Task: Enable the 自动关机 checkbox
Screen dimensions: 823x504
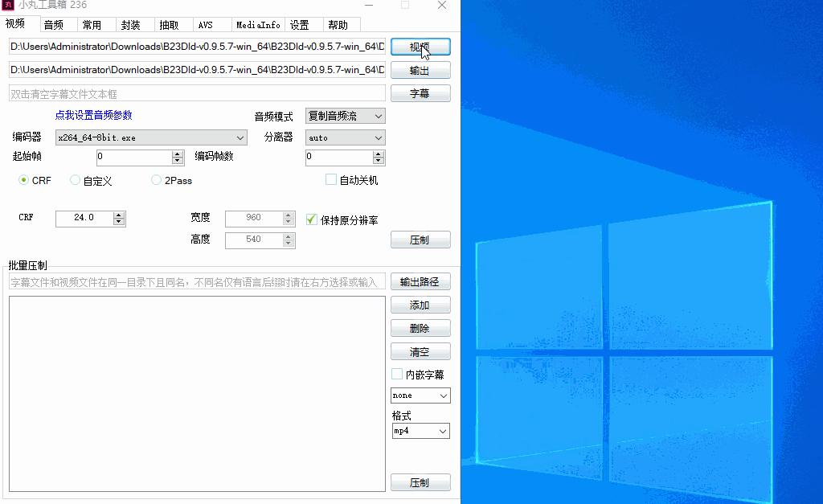Action: [x=330, y=180]
